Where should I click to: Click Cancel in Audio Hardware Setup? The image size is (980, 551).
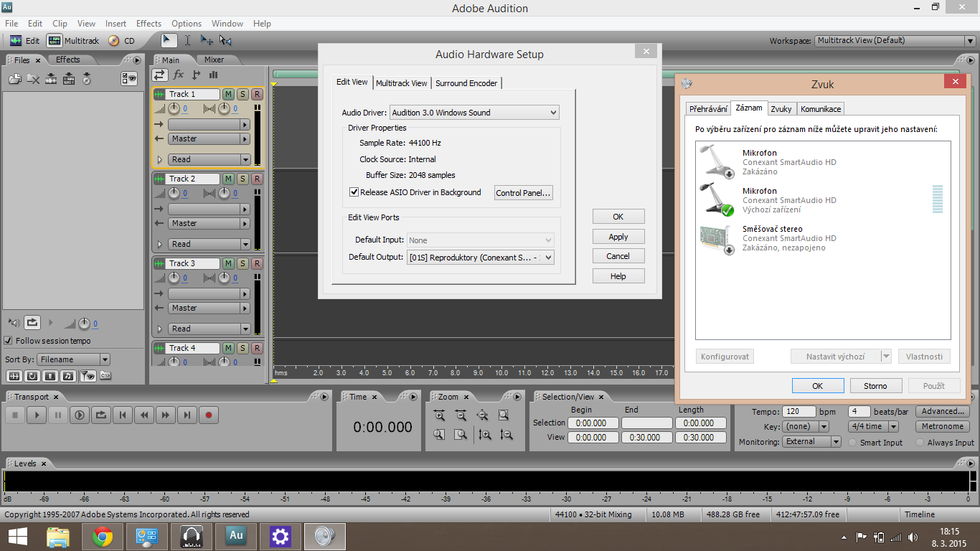click(x=618, y=256)
